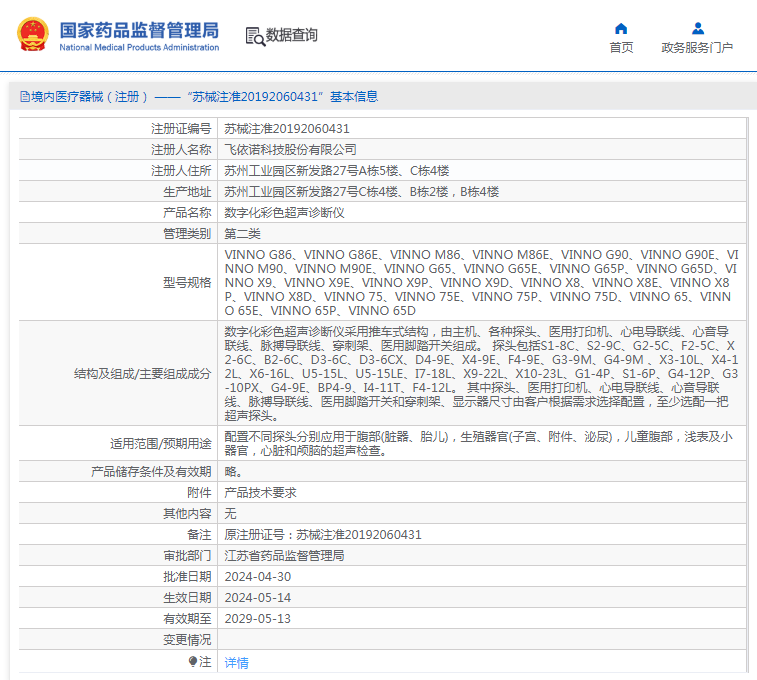
Task: Click 略。 storage condition value
Action: (x=233, y=472)
